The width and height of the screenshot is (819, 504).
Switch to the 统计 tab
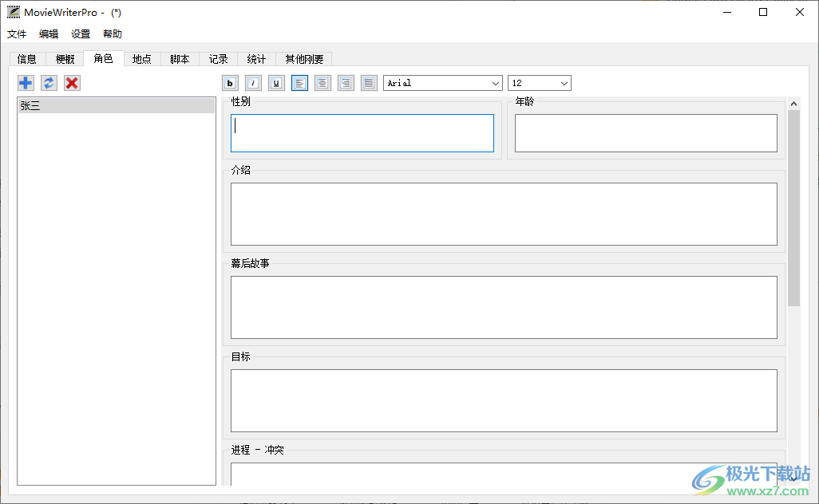click(x=256, y=59)
